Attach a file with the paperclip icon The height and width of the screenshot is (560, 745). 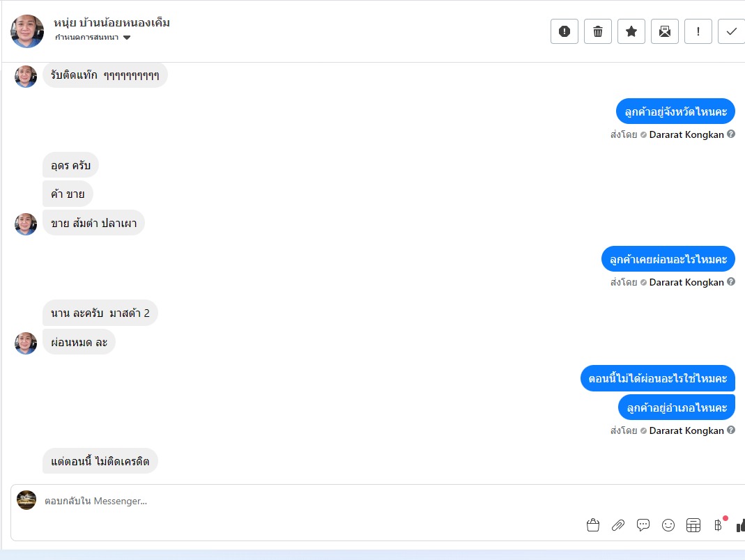coord(618,525)
